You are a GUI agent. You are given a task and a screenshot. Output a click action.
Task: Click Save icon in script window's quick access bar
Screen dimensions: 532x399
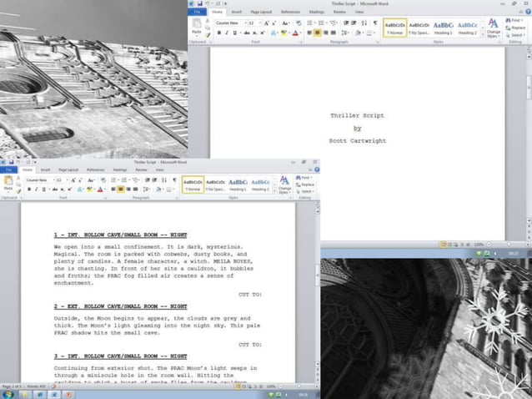pos(11,162)
